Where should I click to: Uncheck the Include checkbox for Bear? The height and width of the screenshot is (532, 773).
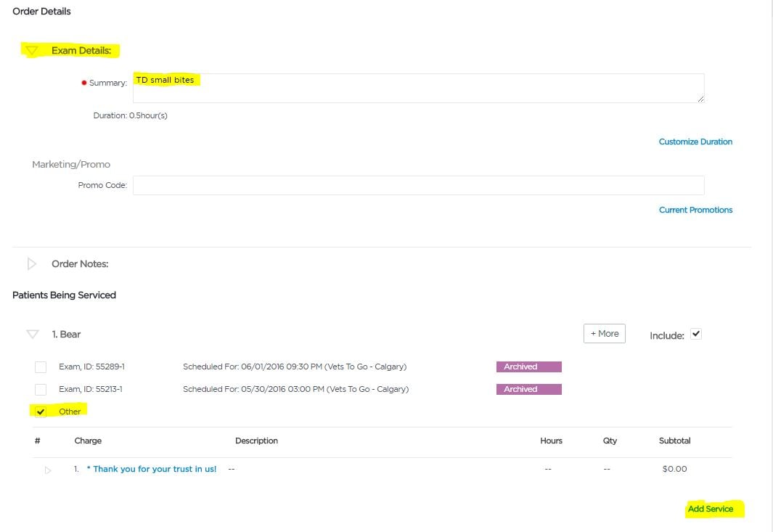point(695,334)
